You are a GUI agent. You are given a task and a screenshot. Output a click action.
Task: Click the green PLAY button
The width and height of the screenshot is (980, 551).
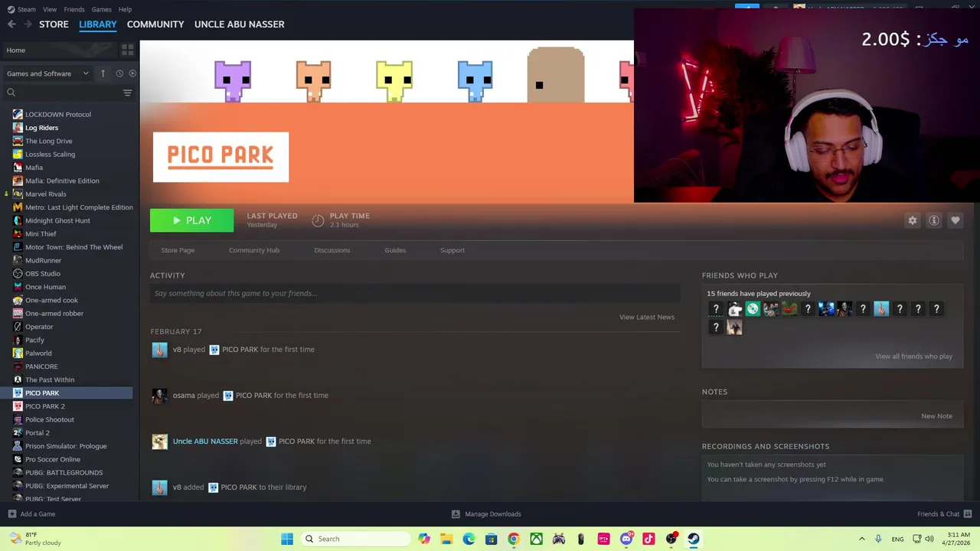coord(191,220)
